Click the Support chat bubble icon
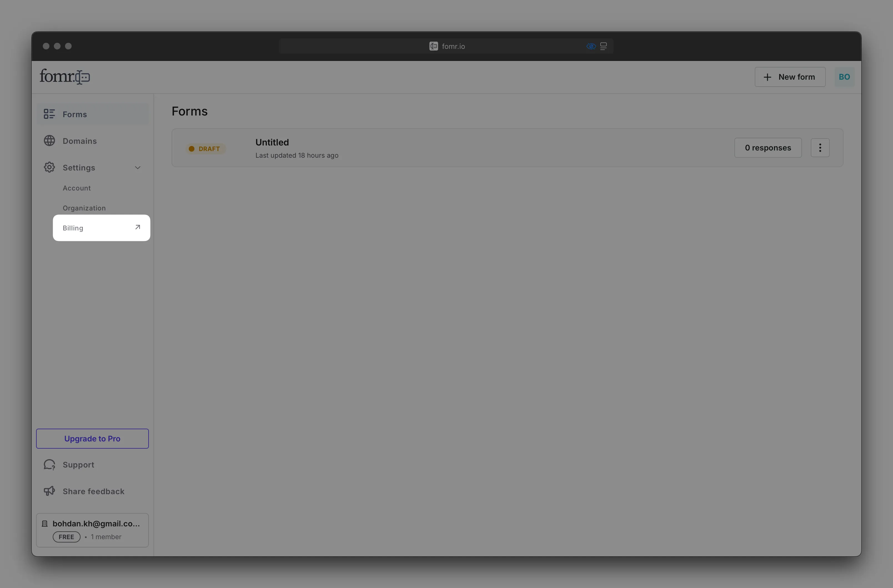 [x=49, y=464]
